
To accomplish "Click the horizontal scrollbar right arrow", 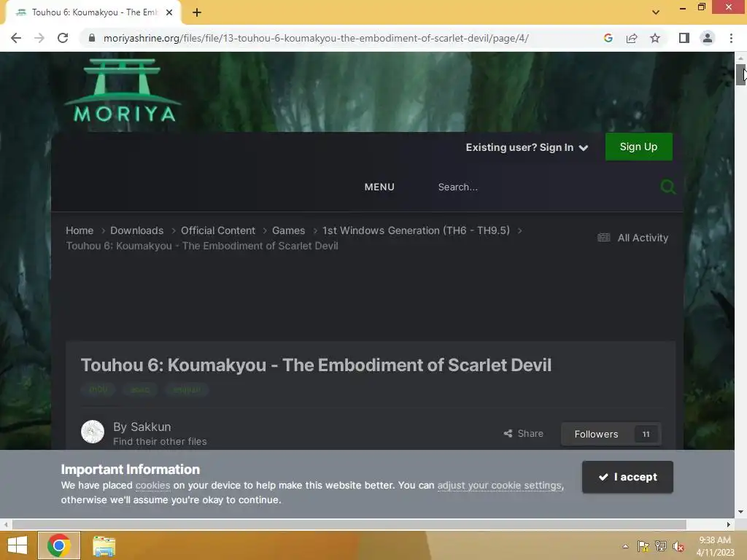I will [729, 524].
